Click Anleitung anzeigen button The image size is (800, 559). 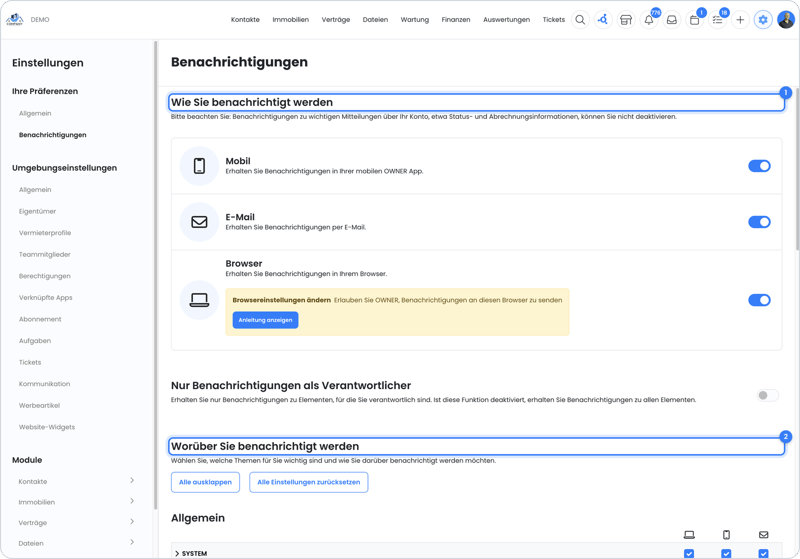click(265, 320)
